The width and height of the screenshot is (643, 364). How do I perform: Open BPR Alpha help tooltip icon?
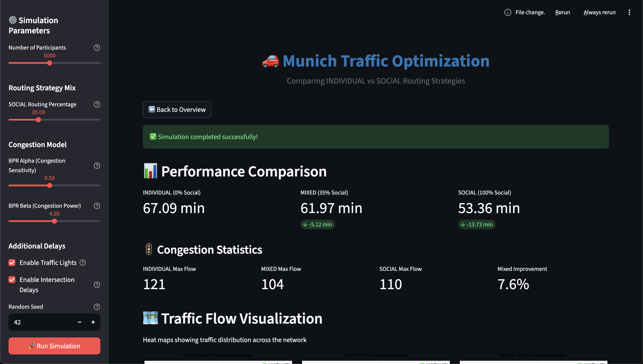point(97,165)
